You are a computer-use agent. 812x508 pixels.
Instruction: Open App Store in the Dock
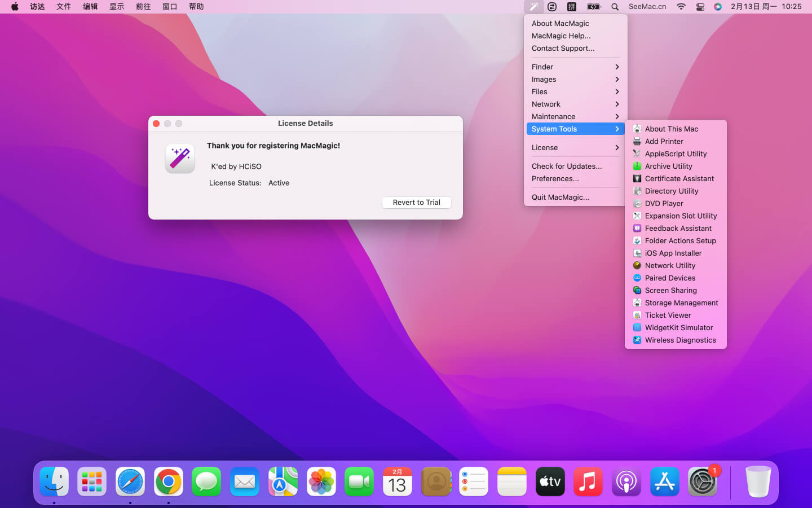(664, 482)
